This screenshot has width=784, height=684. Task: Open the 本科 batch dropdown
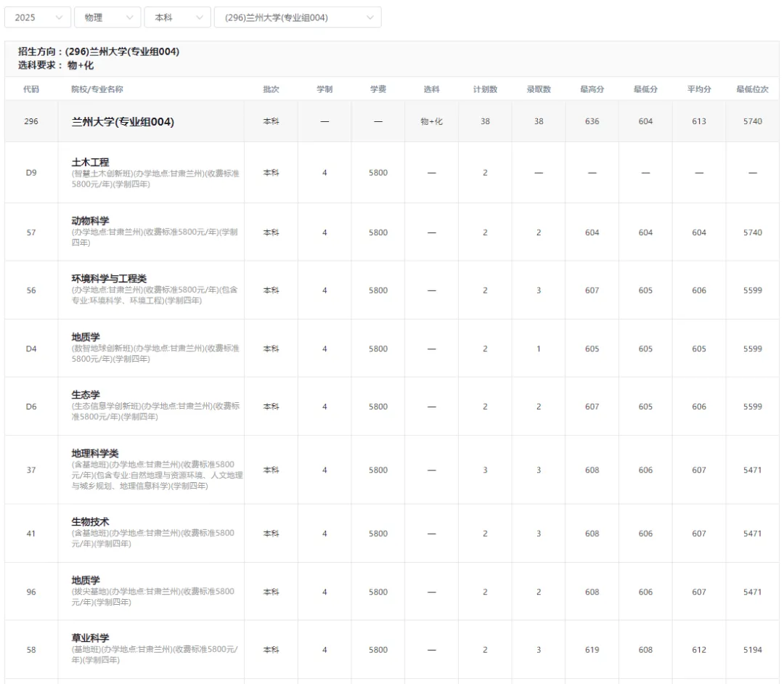(177, 17)
